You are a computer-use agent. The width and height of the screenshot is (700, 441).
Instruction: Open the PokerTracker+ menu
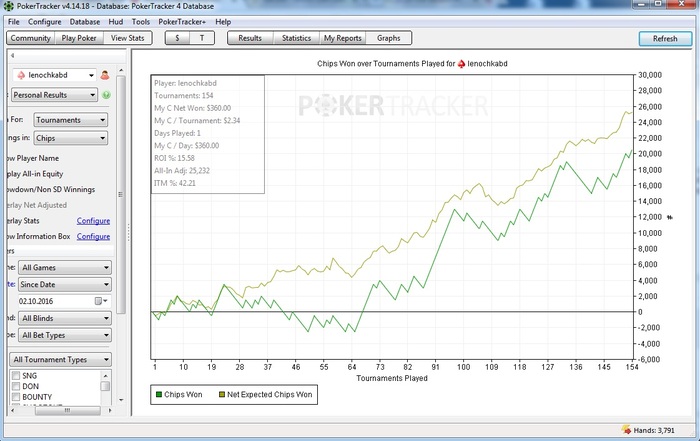(182, 22)
